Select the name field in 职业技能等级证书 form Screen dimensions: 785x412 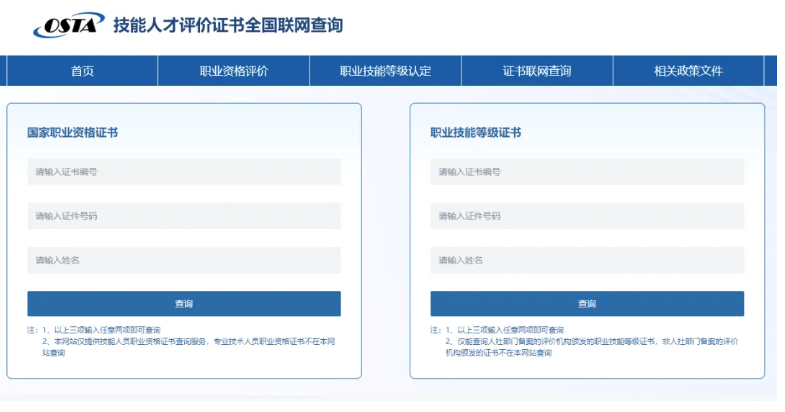pyautogui.click(x=586, y=260)
